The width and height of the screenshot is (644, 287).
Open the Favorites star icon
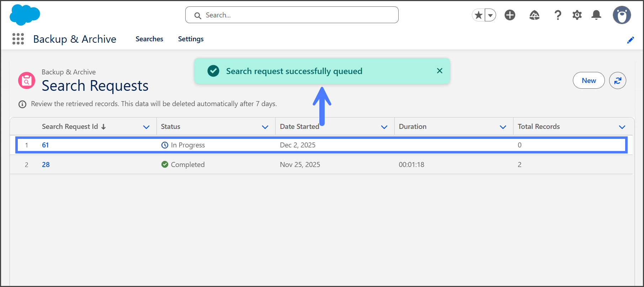pos(479,15)
